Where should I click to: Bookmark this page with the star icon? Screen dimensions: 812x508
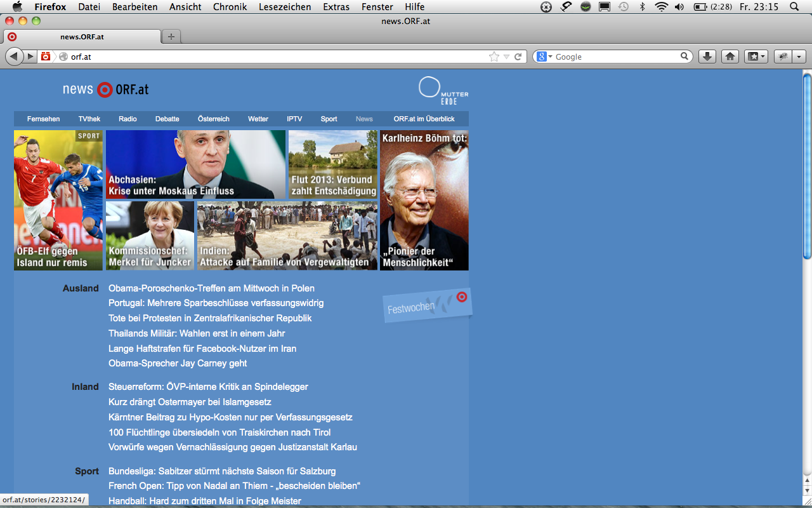(494, 57)
